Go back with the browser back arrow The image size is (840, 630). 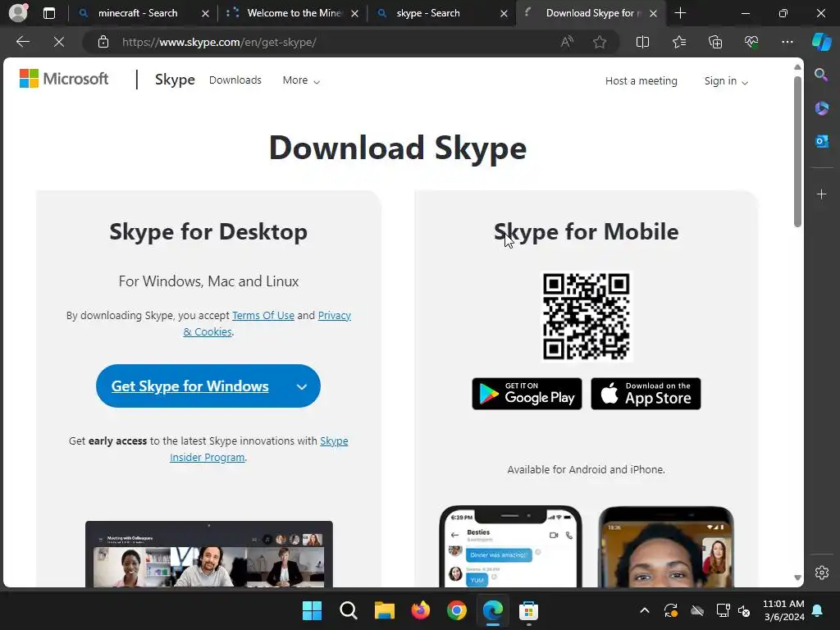pos(23,42)
